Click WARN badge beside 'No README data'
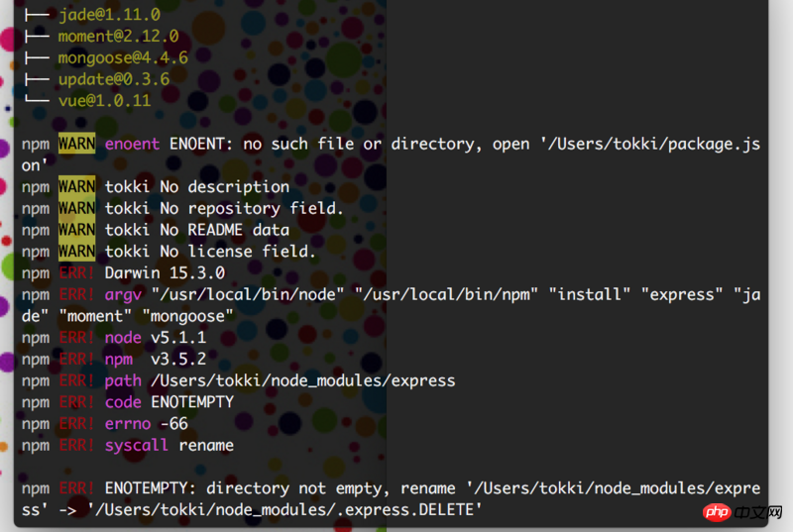 (76, 230)
